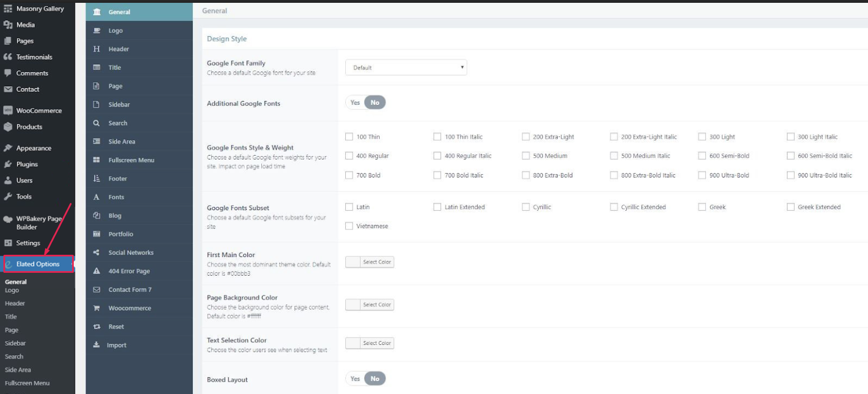Open WooCommerce in the WordPress menu
Viewport: 868px width, 394px height.
pyautogui.click(x=38, y=110)
